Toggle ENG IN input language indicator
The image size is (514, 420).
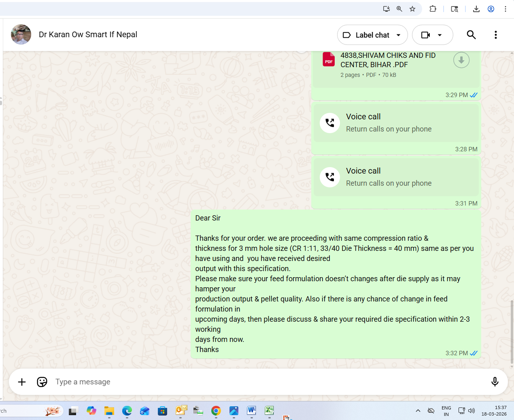tap(446, 411)
